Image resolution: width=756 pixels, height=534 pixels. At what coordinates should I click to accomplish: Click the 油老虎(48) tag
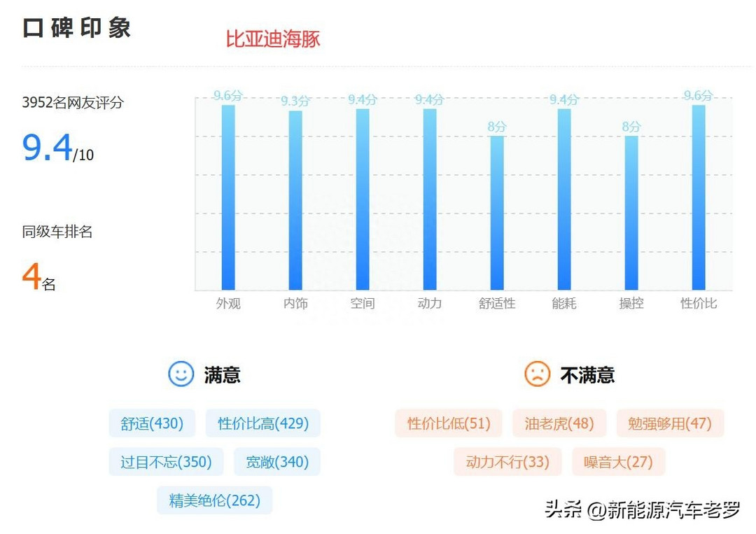point(559,423)
